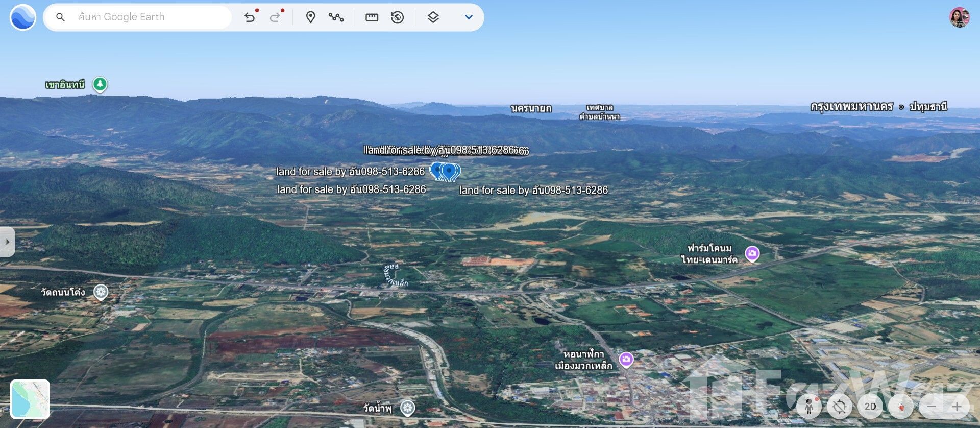Click the redo arrow in the toolbar
980x428 pixels.
tap(275, 17)
